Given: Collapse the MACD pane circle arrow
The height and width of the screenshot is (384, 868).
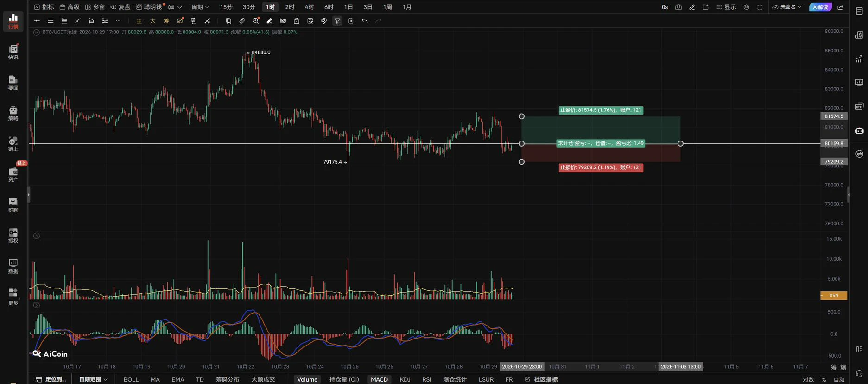Looking at the screenshot, I should click(37, 305).
